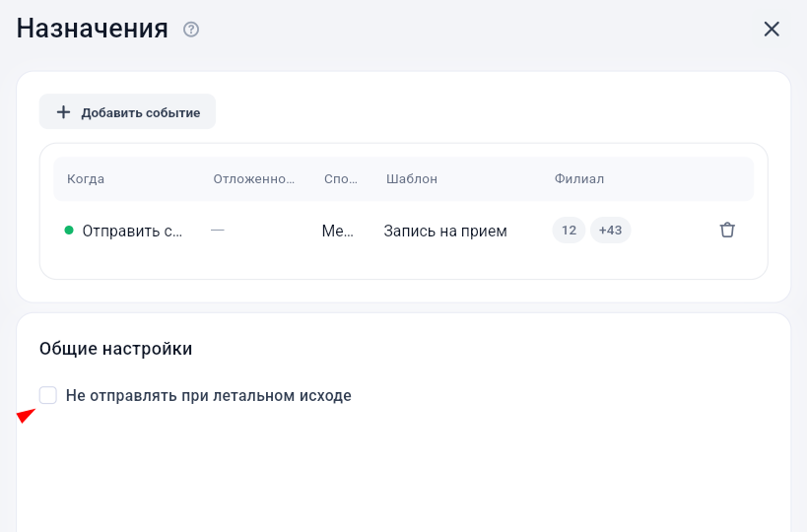This screenshot has width=807, height=532.
Task: Click the Филиал column header
Action: point(579,179)
